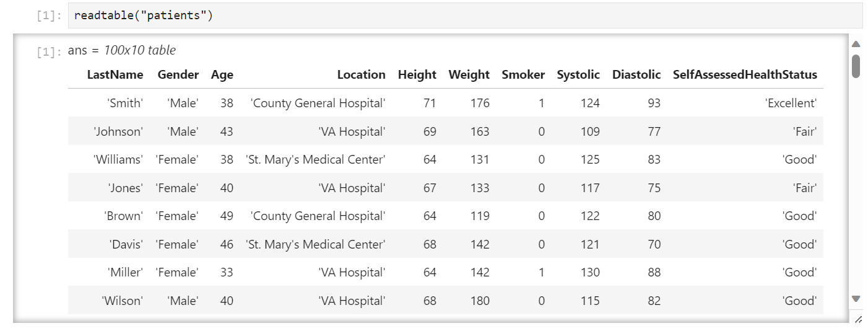
Task: Click the output resize handle corner
Action: [x=857, y=319]
